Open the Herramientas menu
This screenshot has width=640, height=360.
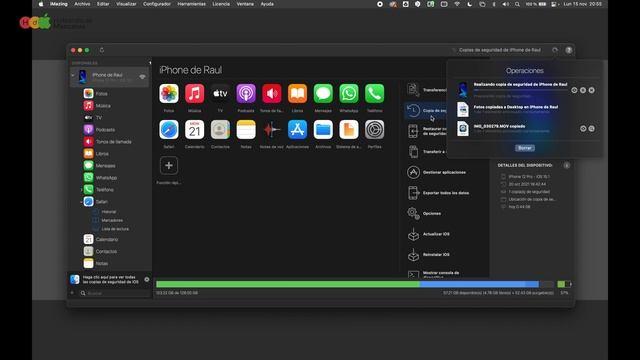pyautogui.click(x=191, y=4)
